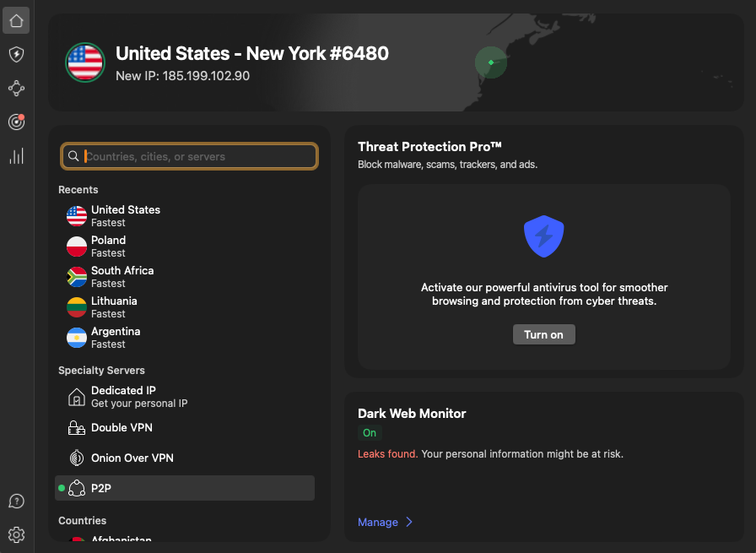Click the United States flag under Recents
The height and width of the screenshot is (553, 756).
pyautogui.click(x=77, y=215)
